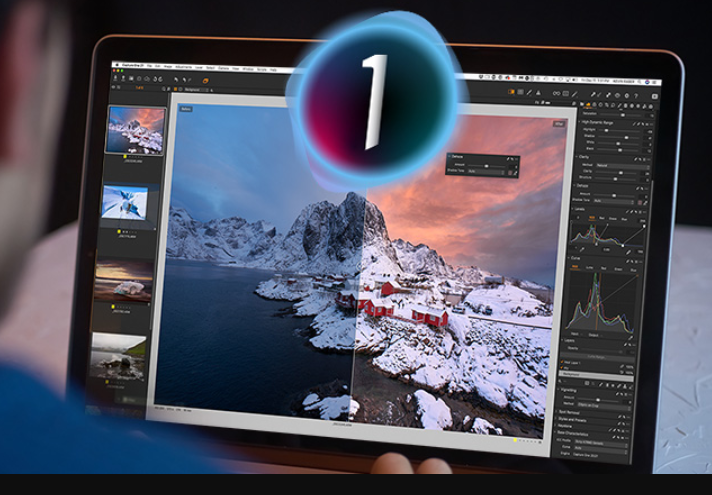Click Dehaze panel shadow tone color swatch
The width and height of the screenshot is (712, 495).
[x=639, y=203]
